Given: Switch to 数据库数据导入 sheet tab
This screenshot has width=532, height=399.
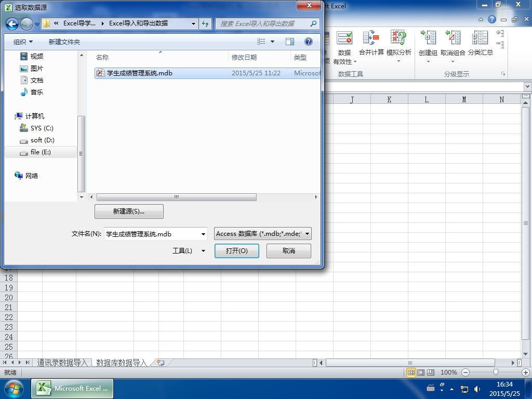Looking at the screenshot, I should pos(122,363).
